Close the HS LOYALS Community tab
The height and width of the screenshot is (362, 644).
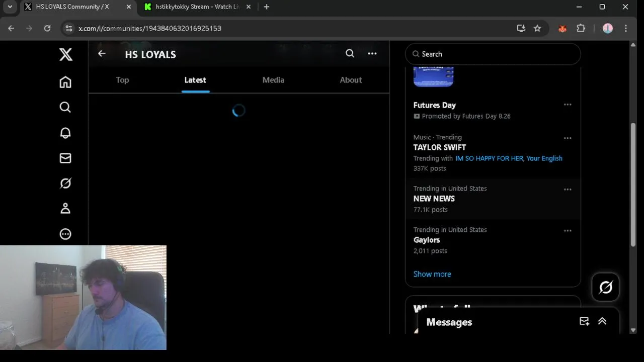[129, 7]
